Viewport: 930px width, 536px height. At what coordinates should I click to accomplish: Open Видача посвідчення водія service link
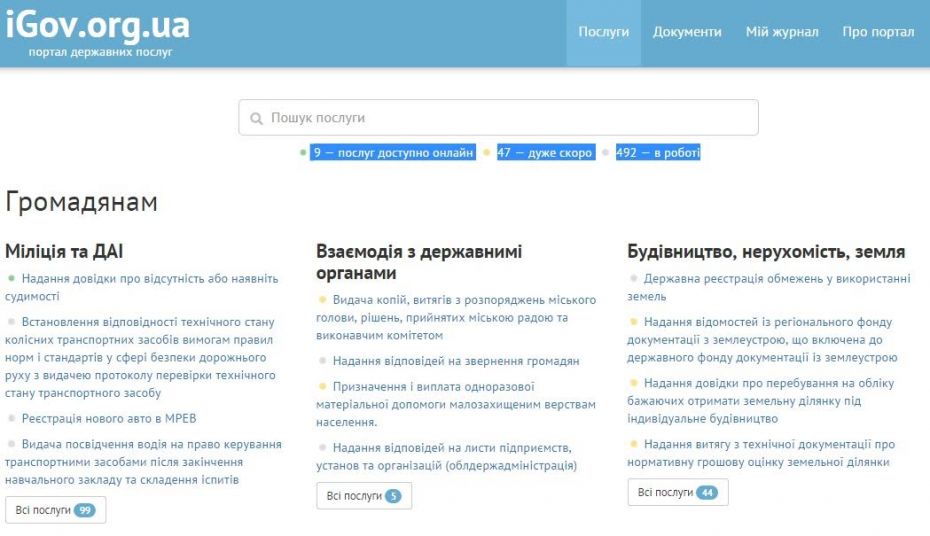pyautogui.click(x=150, y=445)
